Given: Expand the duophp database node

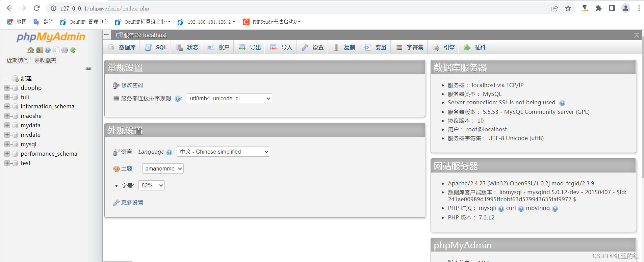Looking at the screenshot, I should point(7,88).
